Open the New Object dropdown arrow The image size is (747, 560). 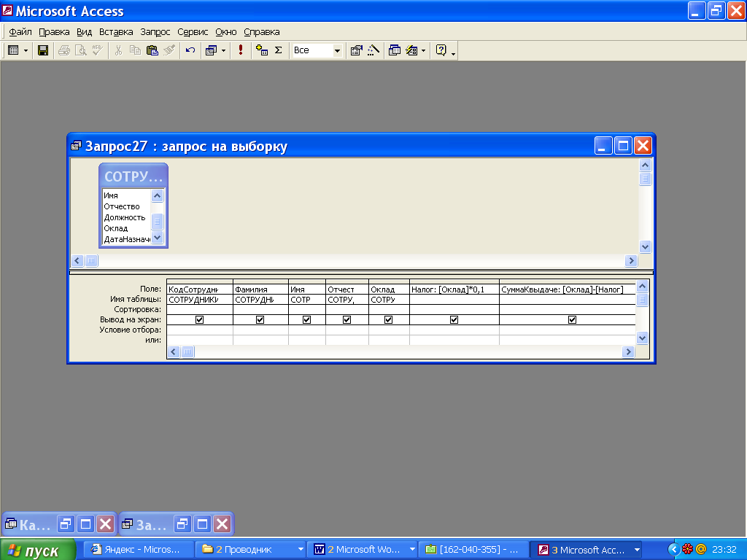[x=424, y=50]
